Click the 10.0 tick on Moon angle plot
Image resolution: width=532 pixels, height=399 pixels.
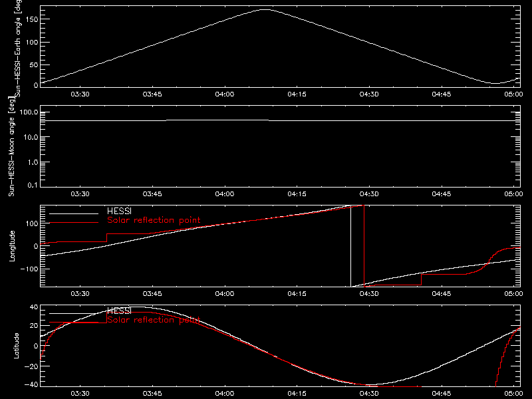[x=31, y=137]
